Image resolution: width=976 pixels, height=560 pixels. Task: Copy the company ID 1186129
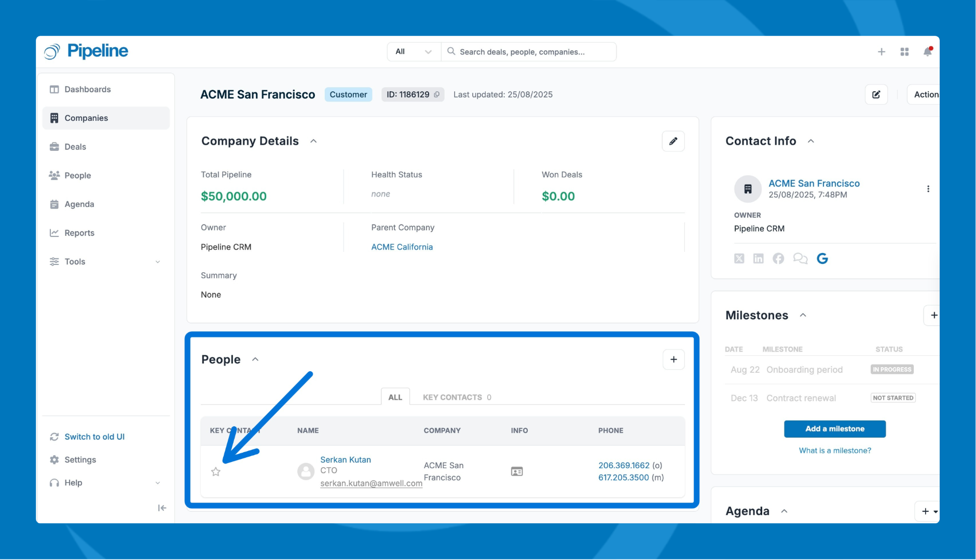437,94
